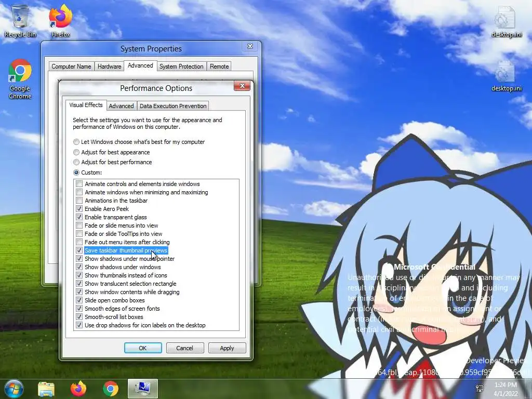The height and width of the screenshot is (399, 532).
Task: Open Computer Name tab in System Properties
Action: pyautogui.click(x=71, y=66)
